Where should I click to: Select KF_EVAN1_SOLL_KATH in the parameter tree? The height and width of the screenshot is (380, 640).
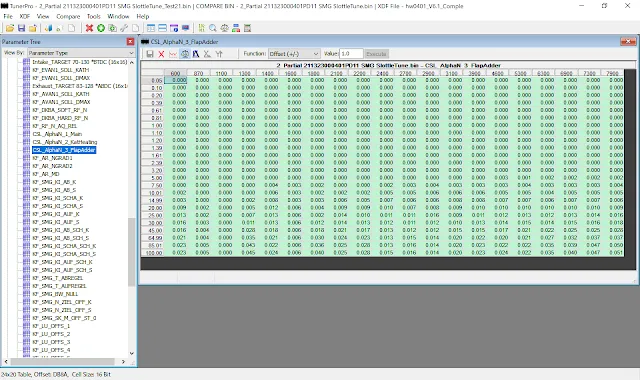point(61,70)
